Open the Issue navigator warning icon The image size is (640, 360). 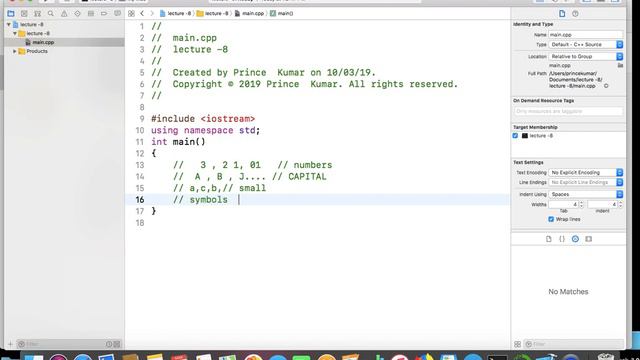pos(64,13)
